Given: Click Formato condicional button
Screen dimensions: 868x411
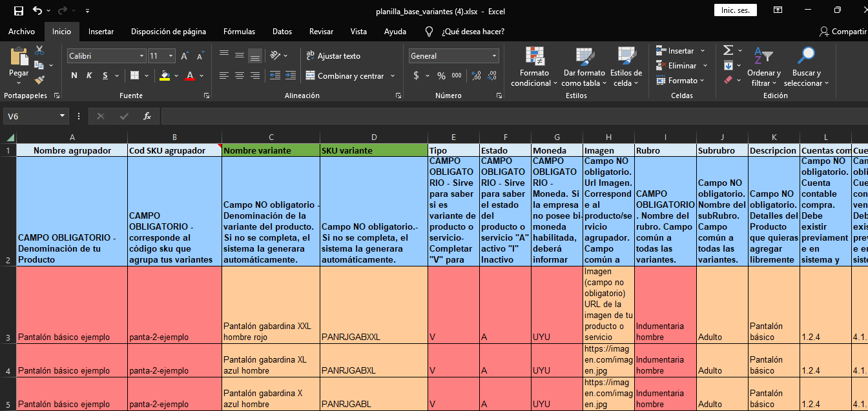Looking at the screenshot, I should [x=535, y=66].
